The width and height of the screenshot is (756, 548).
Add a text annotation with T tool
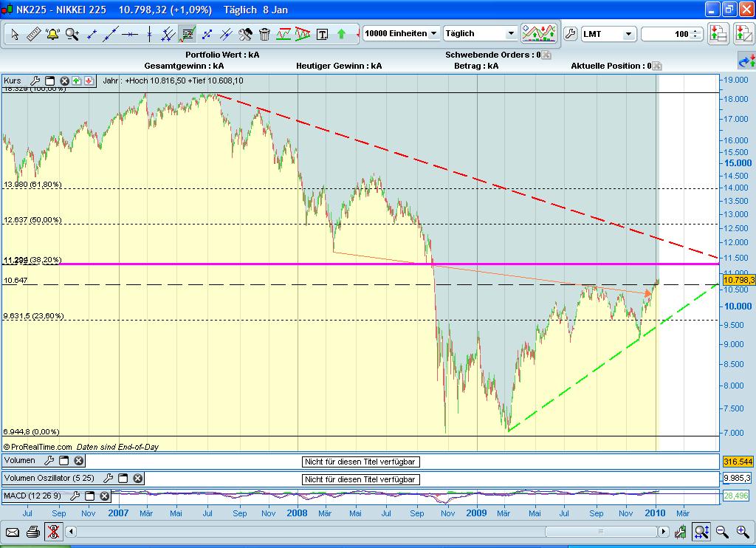click(x=322, y=34)
